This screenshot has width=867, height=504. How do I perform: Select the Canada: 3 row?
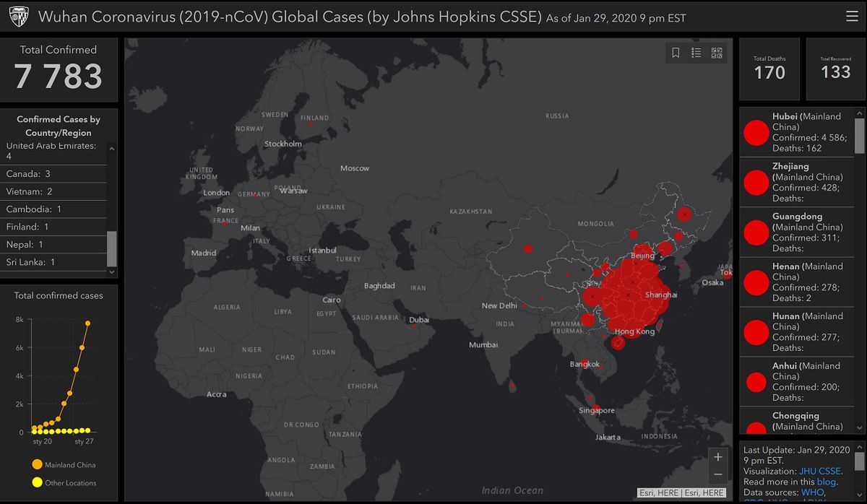click(x=53, y=174)
